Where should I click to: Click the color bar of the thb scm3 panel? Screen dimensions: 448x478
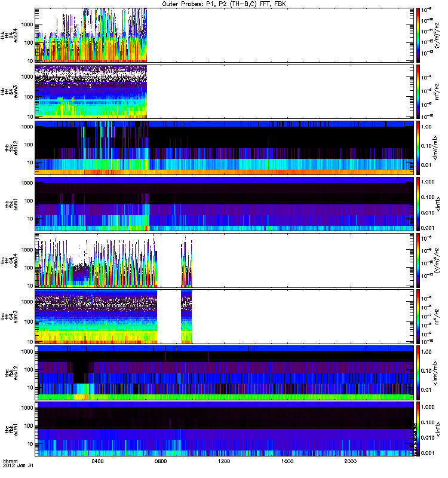click(418, 92)
